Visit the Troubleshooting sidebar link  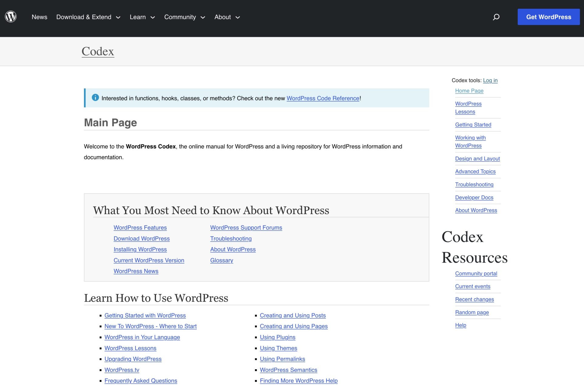[x=474, y=184]
